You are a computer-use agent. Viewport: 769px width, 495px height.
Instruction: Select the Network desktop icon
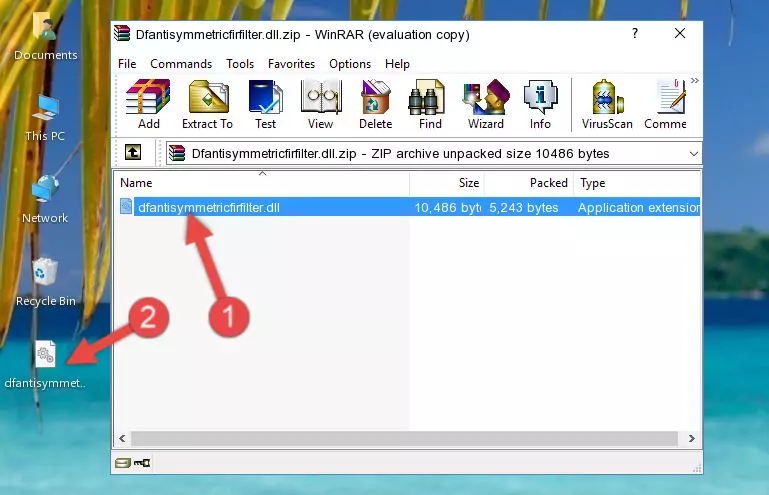[45, 199]
